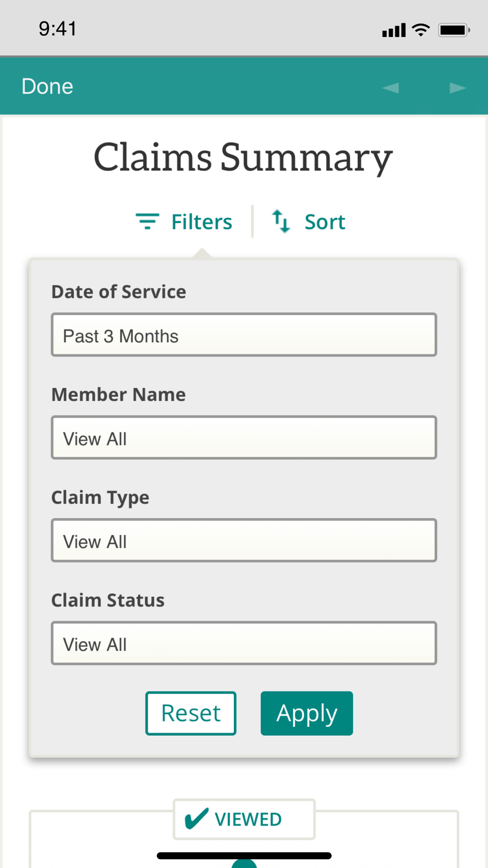Open the Filters tab label
The height and width of the screenshot is (868, 488).
202,222
